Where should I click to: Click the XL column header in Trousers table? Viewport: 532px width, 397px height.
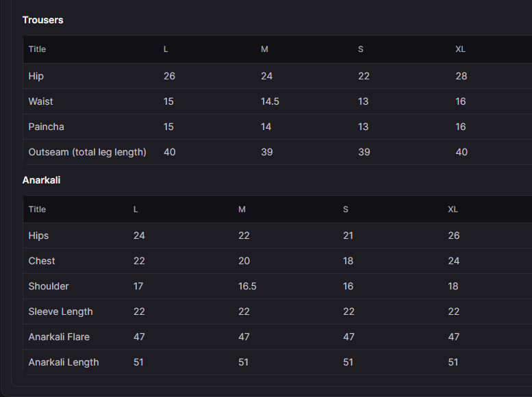pos(460,49)
